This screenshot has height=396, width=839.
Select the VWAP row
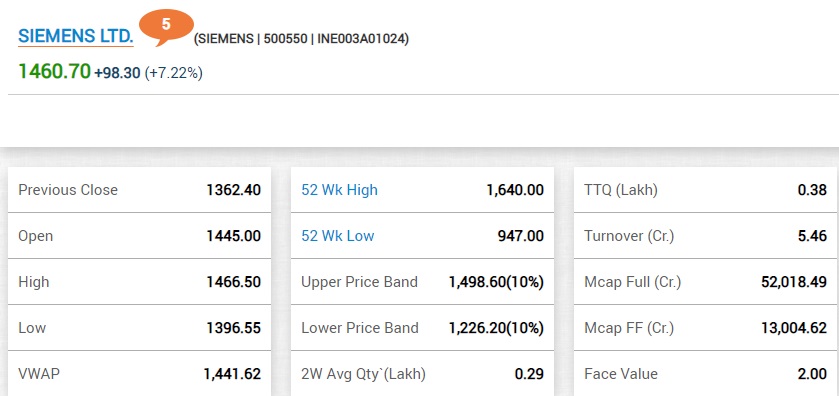(140, 374)
